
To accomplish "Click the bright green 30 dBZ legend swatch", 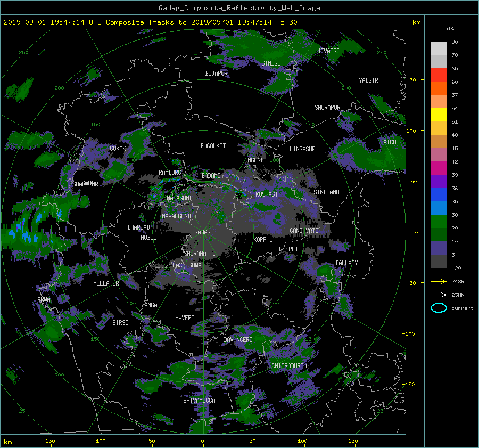I will pos(439,221).
